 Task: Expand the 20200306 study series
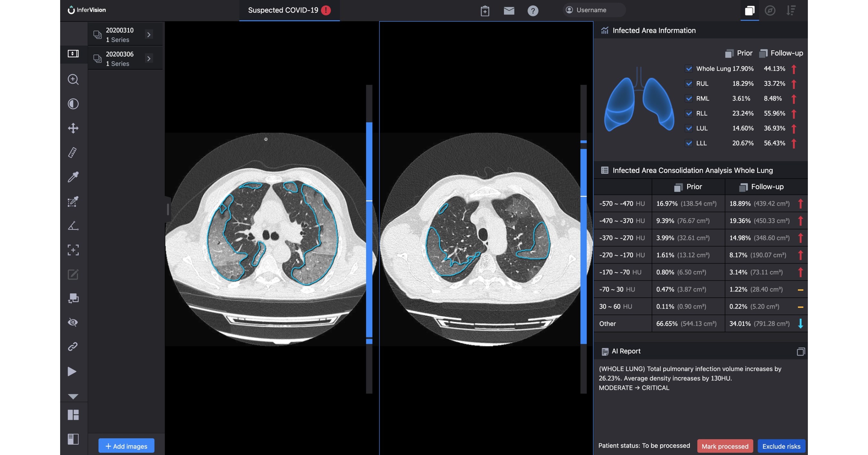(x=149, y=59)
